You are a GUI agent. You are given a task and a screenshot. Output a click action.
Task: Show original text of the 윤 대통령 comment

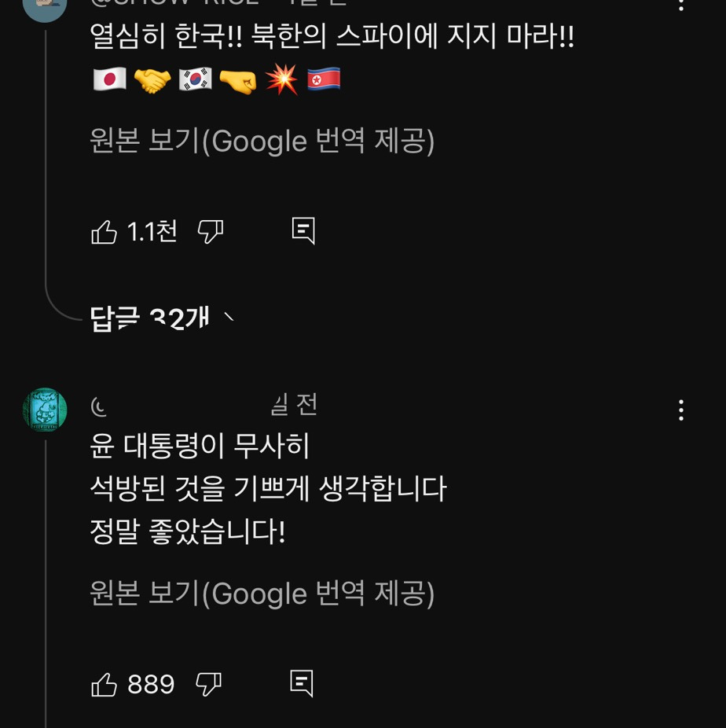tap(262, 594)
